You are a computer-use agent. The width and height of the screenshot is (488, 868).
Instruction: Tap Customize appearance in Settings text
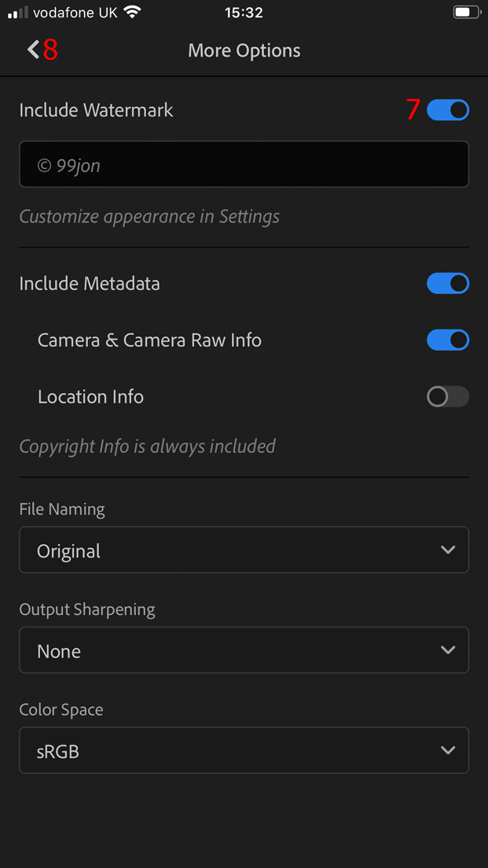click(149, 216)
